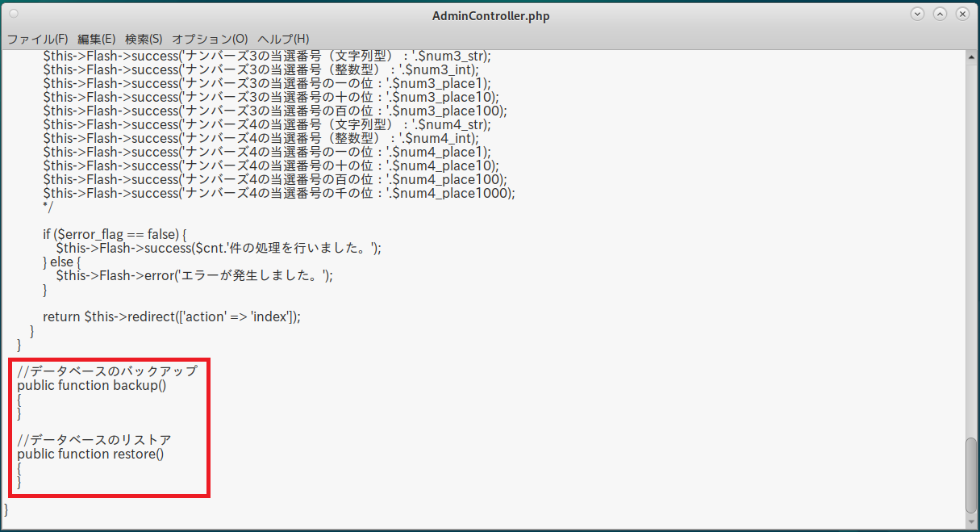Click the line ending with $num4_place1000

click(x=278, y=193)
